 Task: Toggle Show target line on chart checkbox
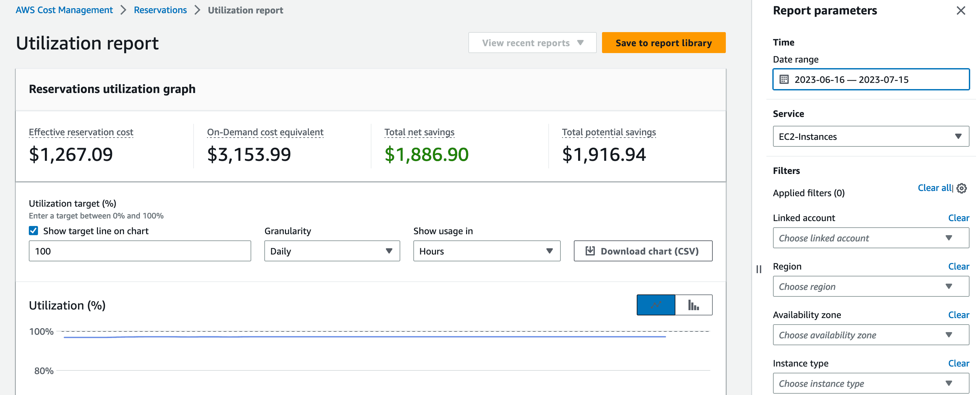point(34,231)
